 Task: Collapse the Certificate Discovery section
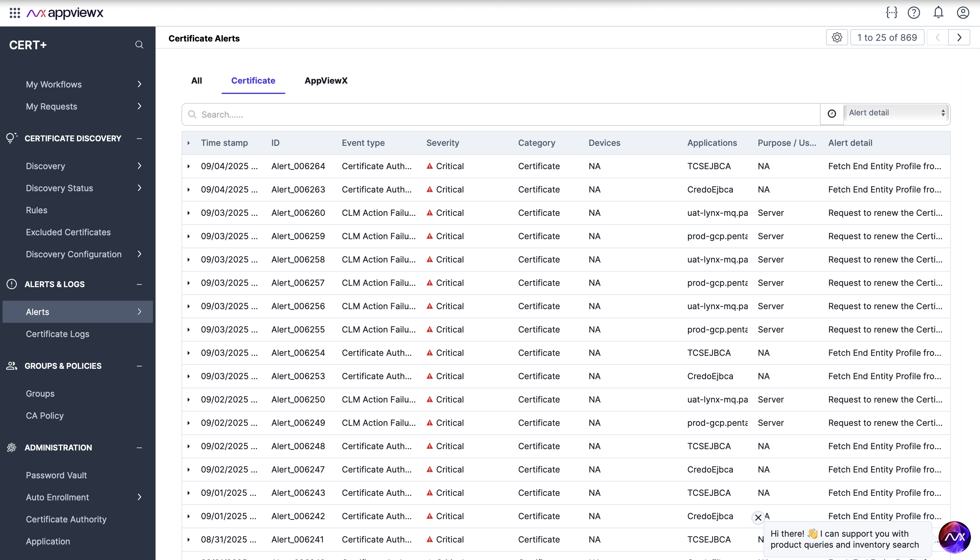pos(139,138)
